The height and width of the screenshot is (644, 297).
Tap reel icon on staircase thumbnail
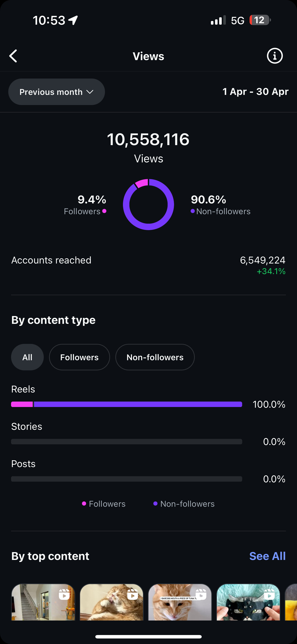coord(64,594)
